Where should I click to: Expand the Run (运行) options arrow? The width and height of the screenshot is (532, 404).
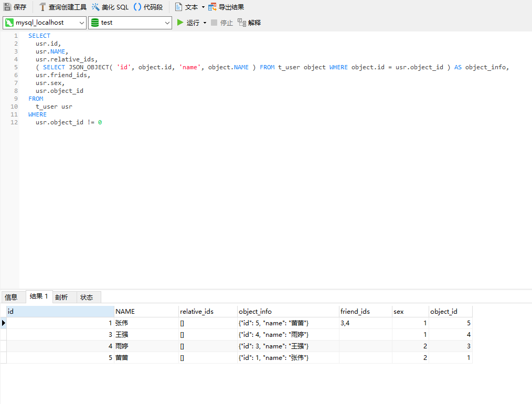(x=205, y=23)
